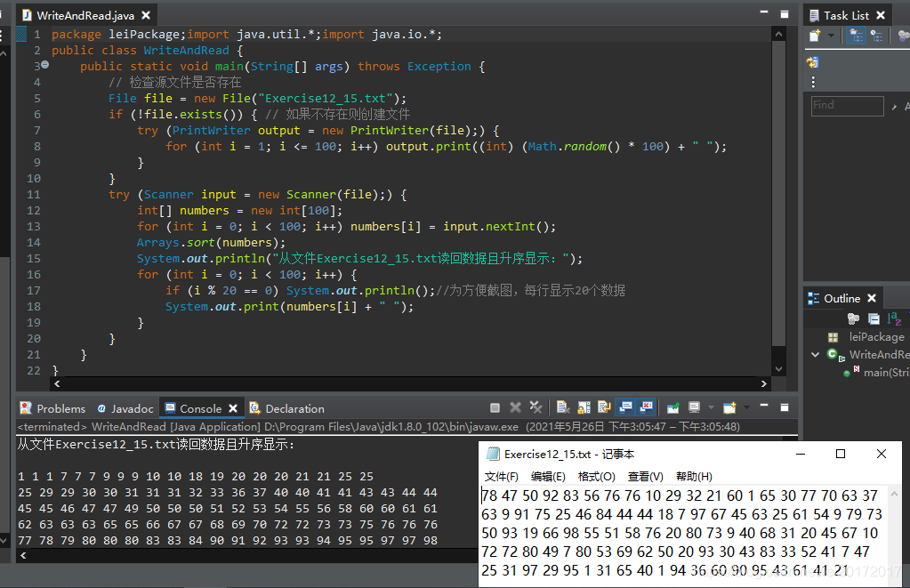Viewport: 910px width, 588px height.
Task: Open 文件(F) menu in Notepad
Action: [x=501, y=477]
